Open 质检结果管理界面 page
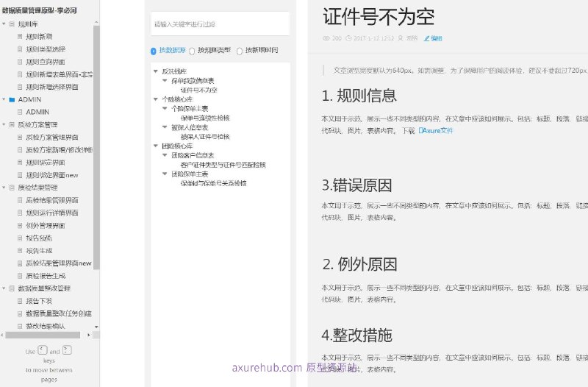This screenshot has height=387, width=588. (52, 200)
